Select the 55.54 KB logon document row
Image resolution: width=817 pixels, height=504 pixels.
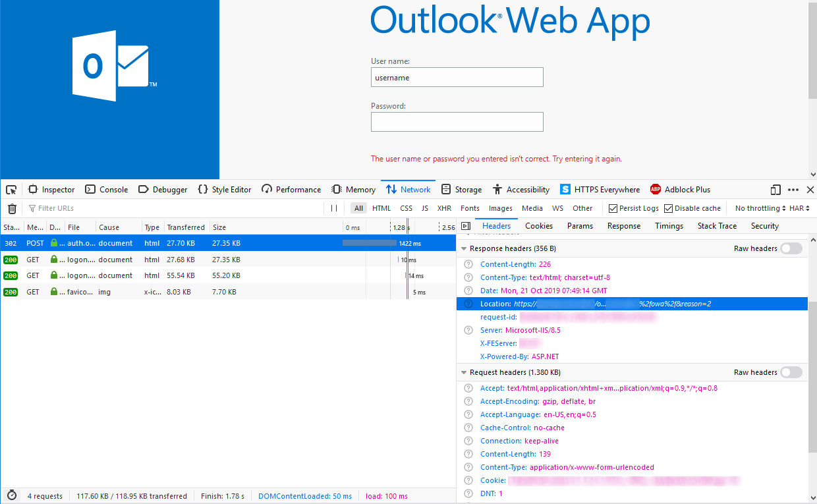(228, 275)
